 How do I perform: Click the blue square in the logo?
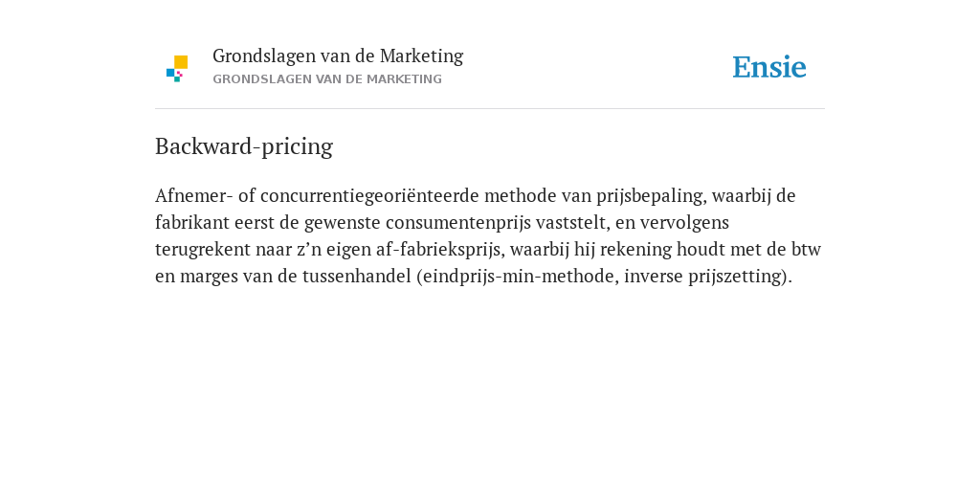coord(170,73)
